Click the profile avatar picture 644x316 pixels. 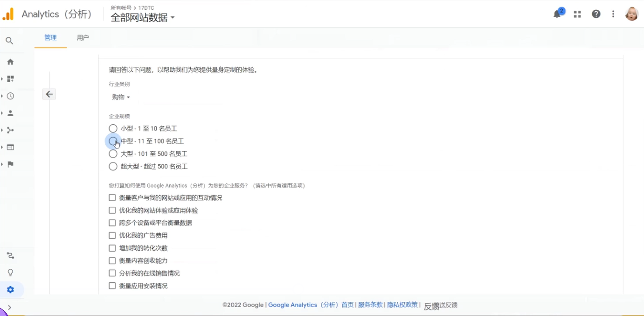[632, 14]
